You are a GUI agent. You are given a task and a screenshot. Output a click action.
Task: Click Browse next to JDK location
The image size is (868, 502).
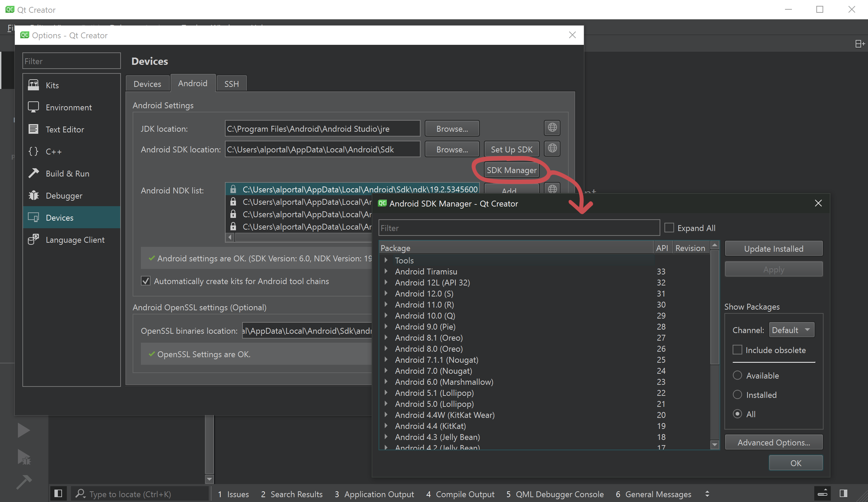click(452, 129)
